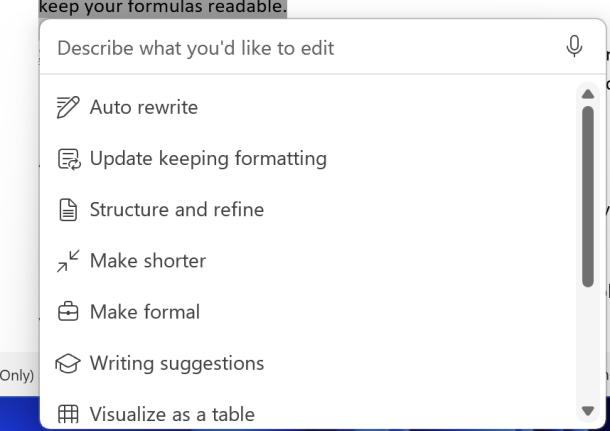This screenshot has width=610, height=431.
Task: Click the highlighted "keep your formulas readable" text
Action: coord(162,8)
